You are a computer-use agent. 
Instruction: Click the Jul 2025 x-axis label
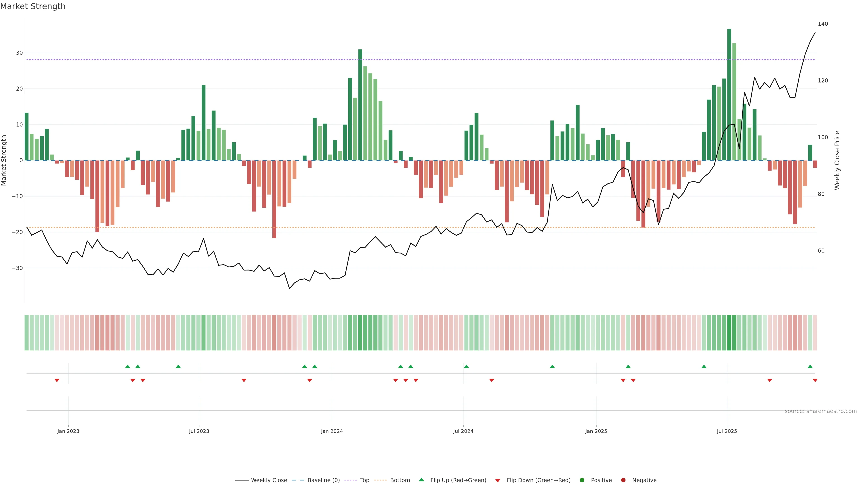point(727,431)
